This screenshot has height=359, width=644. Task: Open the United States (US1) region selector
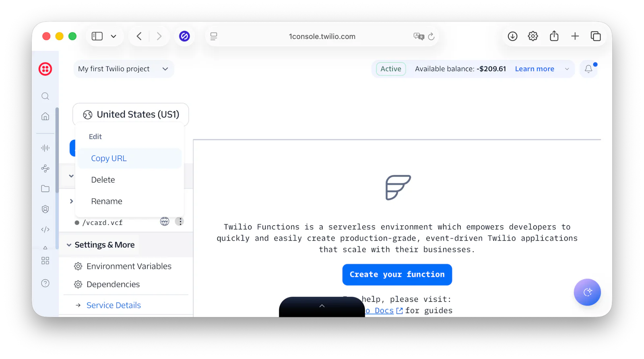(x=131, y=115)
